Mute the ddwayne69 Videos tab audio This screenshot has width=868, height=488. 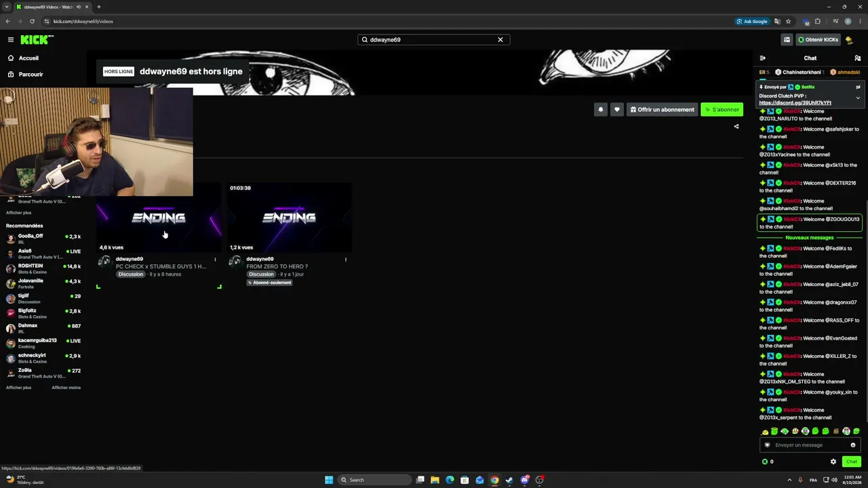(x=79, y=7)
